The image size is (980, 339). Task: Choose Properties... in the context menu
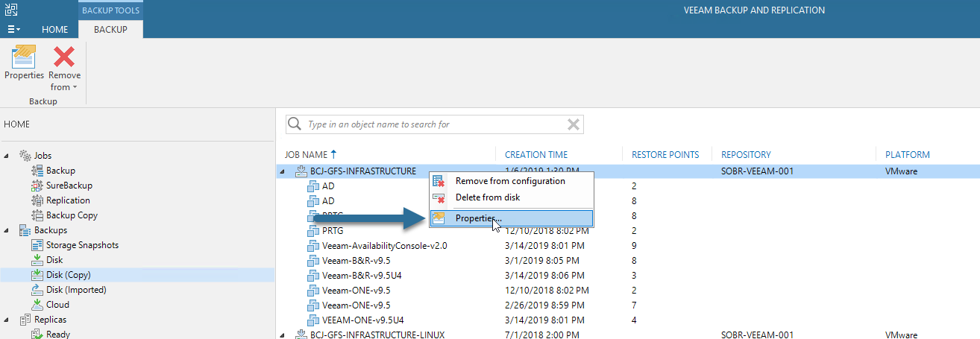[510, 218]
